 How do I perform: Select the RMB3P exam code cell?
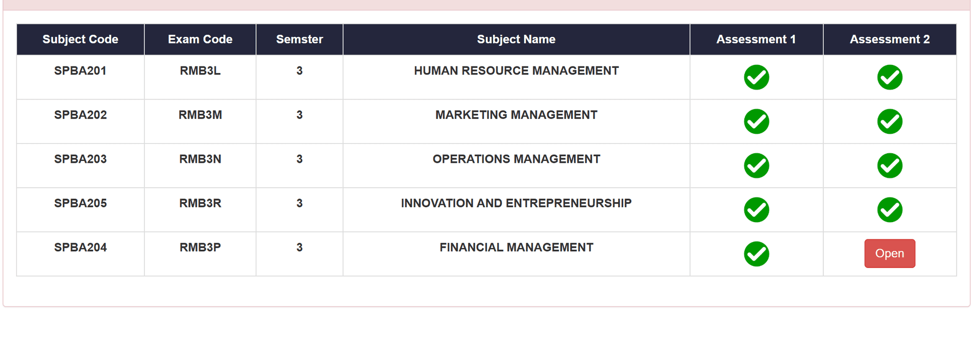click(x=200, y=248)
